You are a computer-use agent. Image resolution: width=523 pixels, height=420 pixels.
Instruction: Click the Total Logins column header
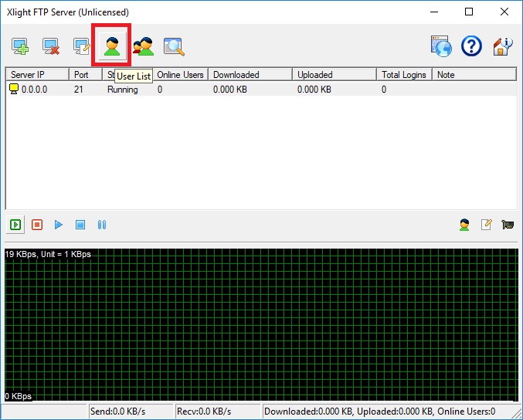[x=404, y=75]
